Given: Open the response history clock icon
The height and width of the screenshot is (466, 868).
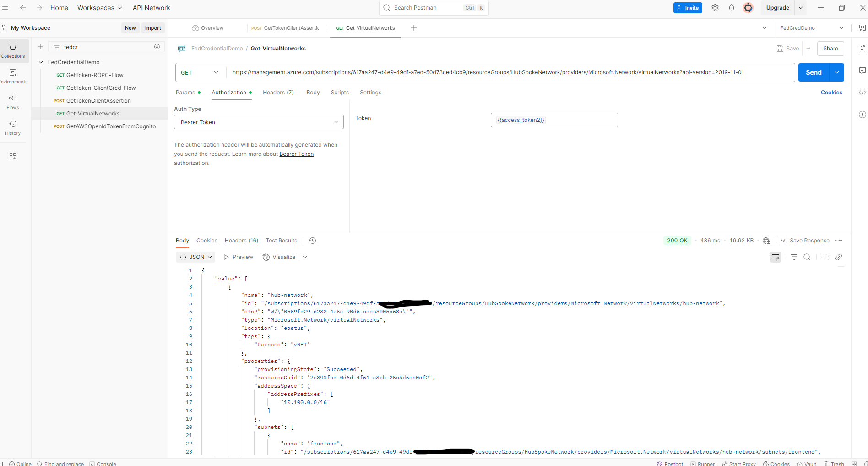Looking at the screenshot, I should click(313, 241).
